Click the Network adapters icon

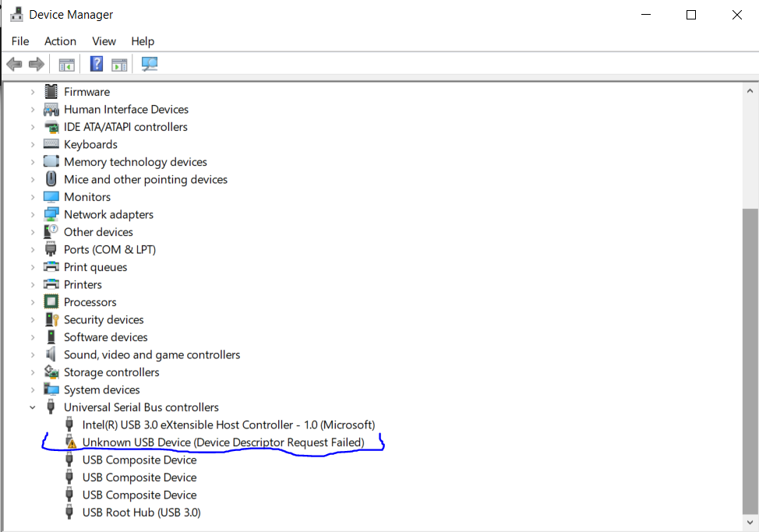point(51,214)
